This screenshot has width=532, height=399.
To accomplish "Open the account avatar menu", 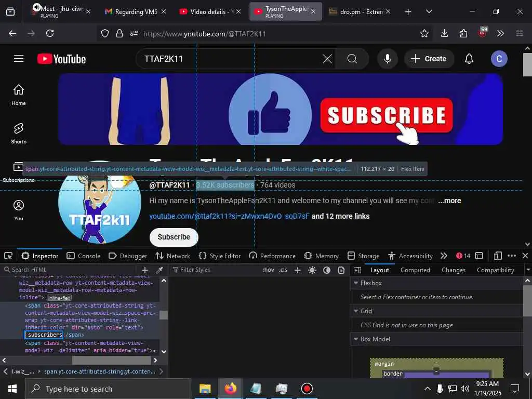I will pos(499,59).
